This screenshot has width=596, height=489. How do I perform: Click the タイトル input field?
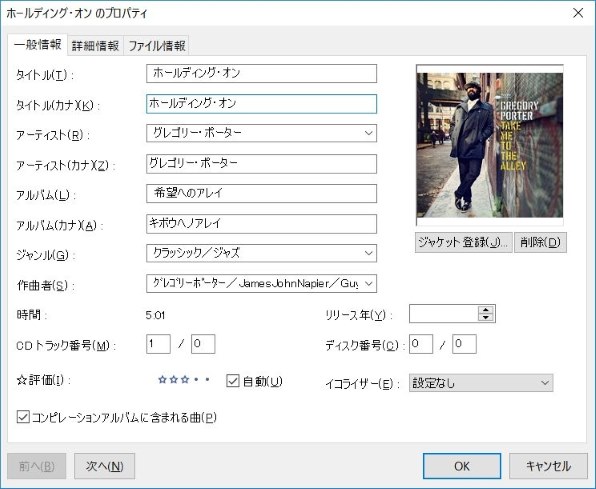click(x=262, y=73)
